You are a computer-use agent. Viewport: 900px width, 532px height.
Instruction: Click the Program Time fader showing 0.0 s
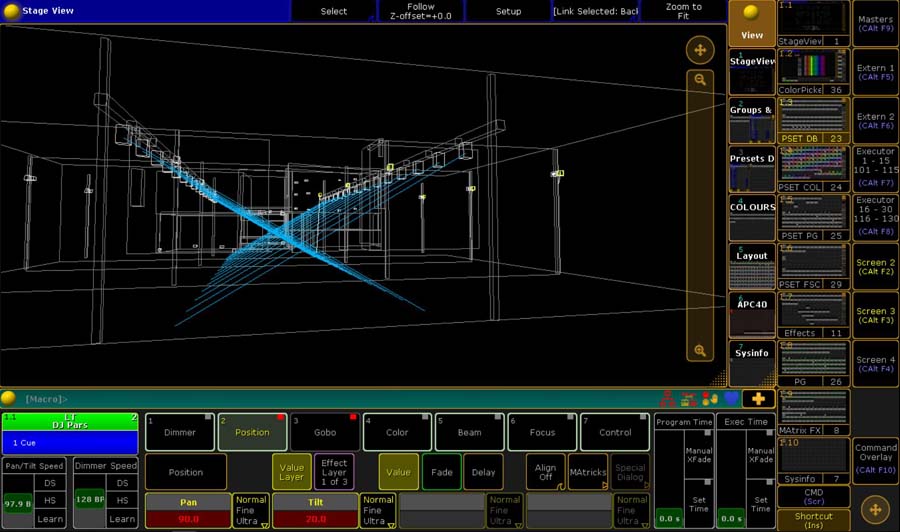coord(670,517)
